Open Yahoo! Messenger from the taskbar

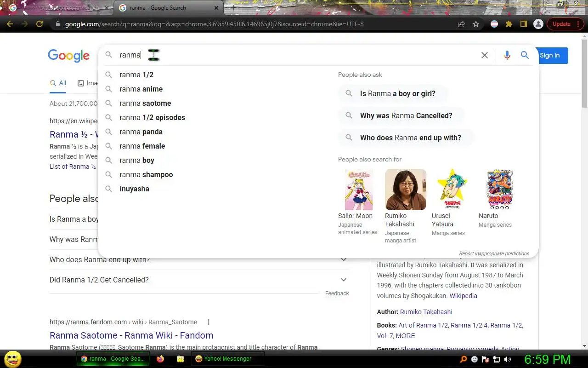coord(227,359)
